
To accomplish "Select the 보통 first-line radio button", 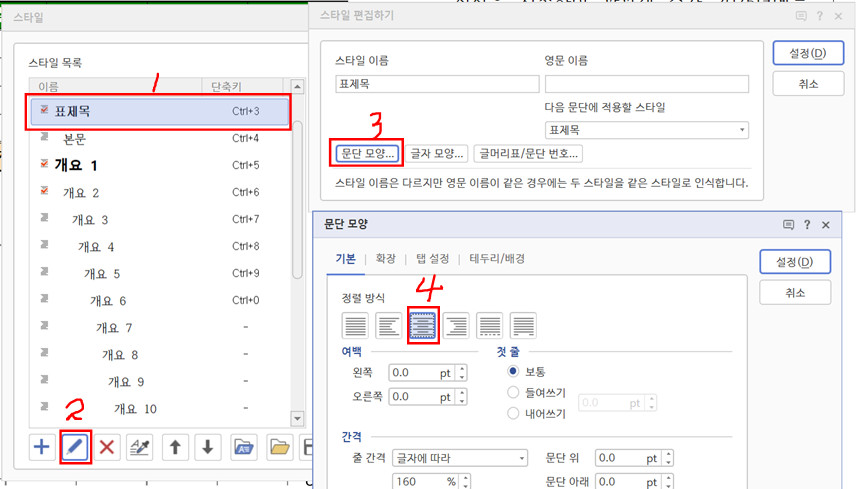I will pos(514,371).
